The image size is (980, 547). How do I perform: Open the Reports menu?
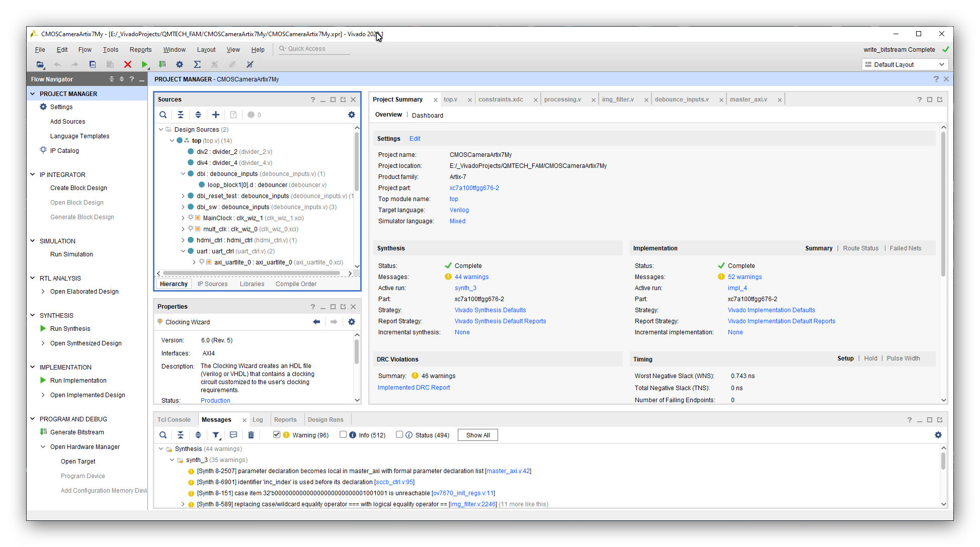point(140,49)
